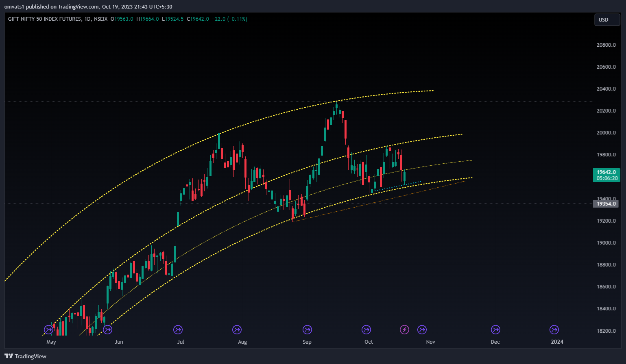The image size is (626, 364).
Task: Click the lightning bolt event icon
Action: (x=404, y=329)
